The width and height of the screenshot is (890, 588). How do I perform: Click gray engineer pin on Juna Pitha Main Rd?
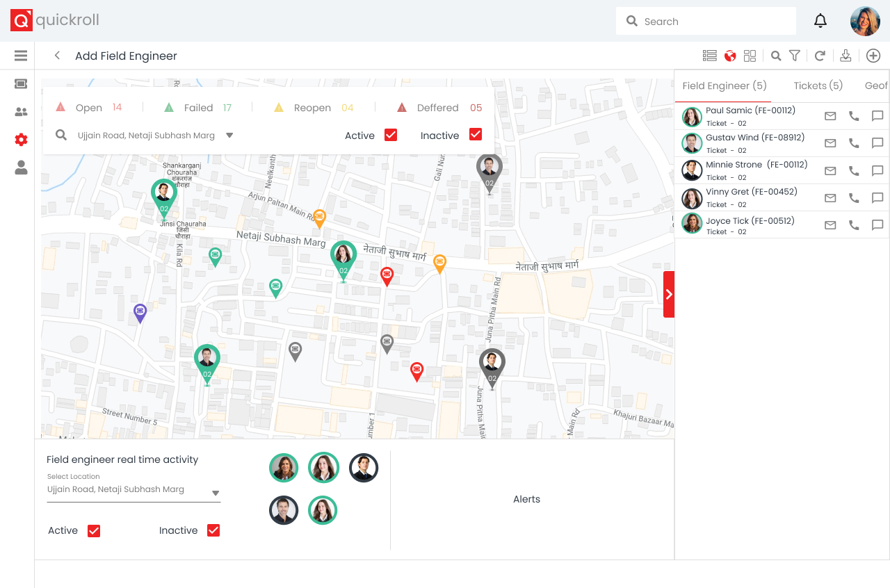[492, 368]
